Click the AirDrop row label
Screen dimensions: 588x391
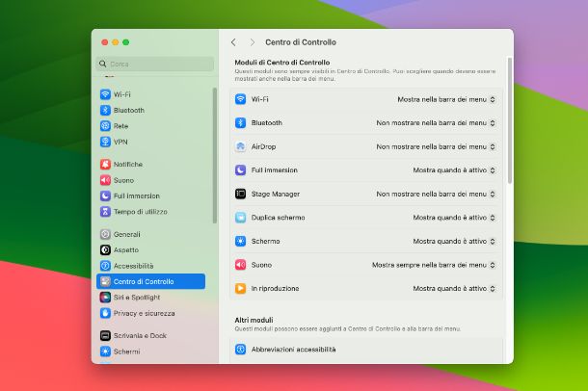(263, 146)
